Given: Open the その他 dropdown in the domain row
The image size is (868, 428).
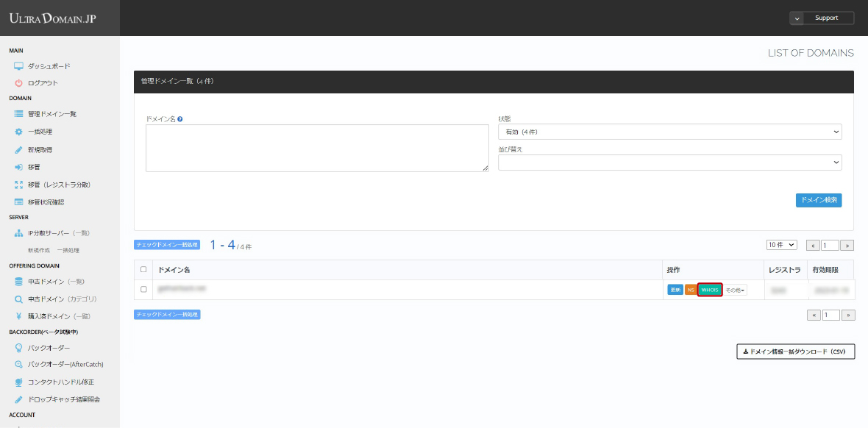Looking at the screenshot, I should pos(736,290).
